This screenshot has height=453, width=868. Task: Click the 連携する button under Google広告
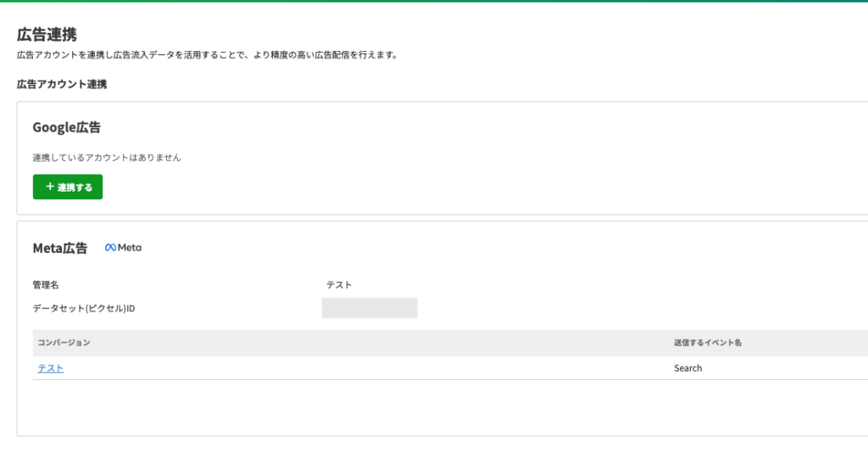coord(68,187)
